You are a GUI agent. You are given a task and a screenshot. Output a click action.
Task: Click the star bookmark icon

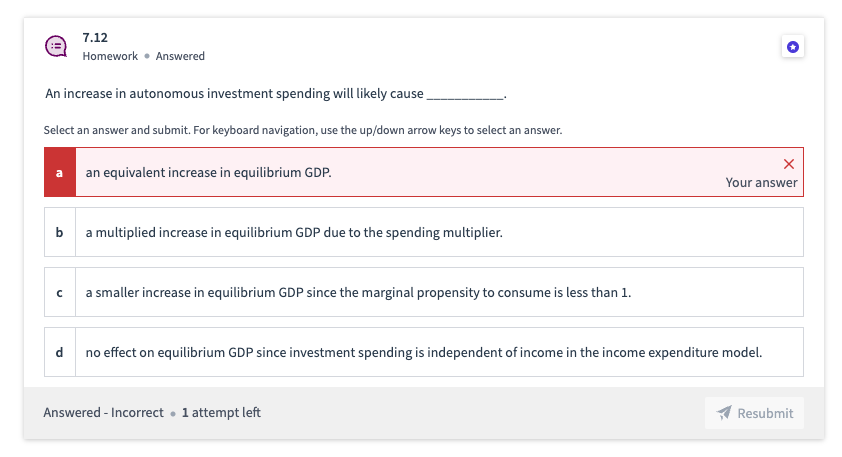point(792,47)
